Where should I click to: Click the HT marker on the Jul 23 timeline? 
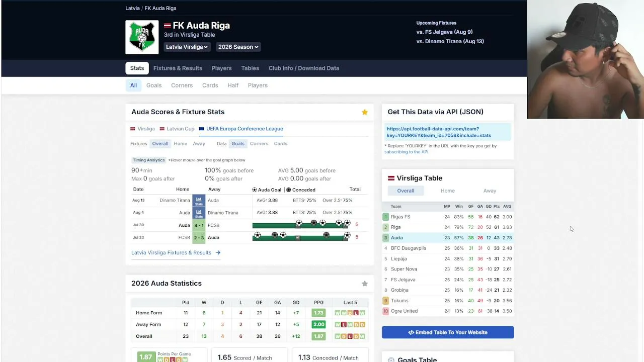click(298, 238)
